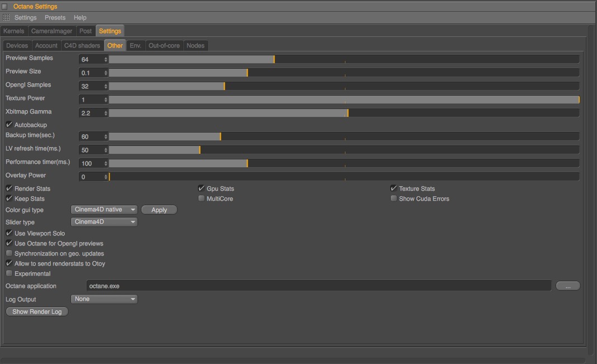The image size is (597, 364).
Task: Switch to the Kernels tab
Action: (x=14, y=31)
